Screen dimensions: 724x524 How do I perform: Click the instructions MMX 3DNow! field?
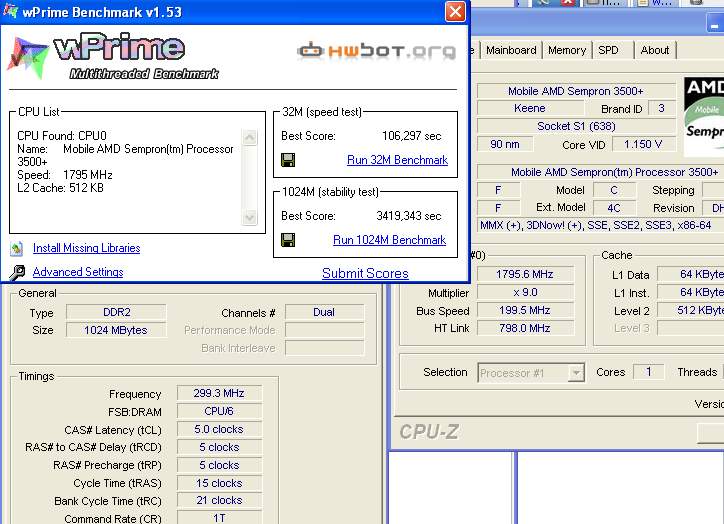pos(600,225)
